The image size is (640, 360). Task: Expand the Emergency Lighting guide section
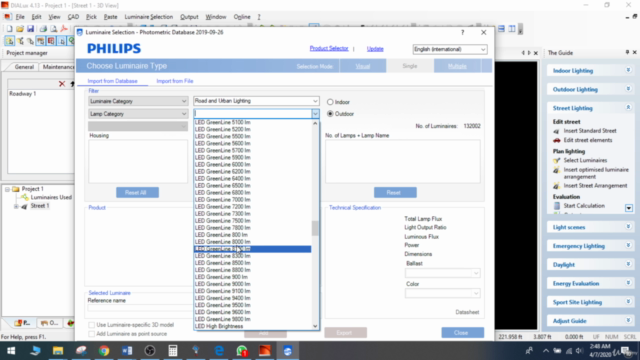point(628,246)
